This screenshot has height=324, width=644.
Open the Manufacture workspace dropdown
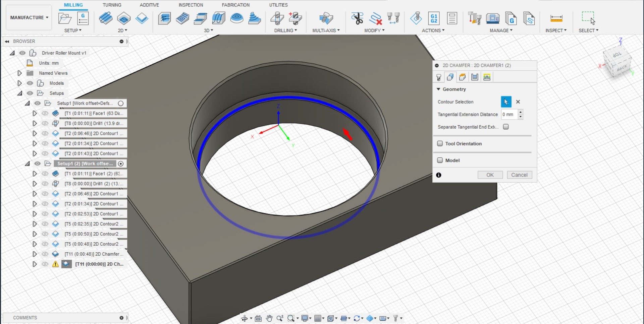[x=29, y=17]
